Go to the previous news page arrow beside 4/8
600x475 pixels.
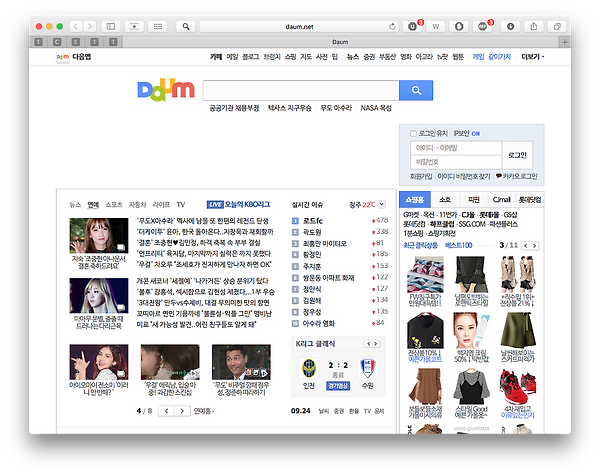point(166,411)
